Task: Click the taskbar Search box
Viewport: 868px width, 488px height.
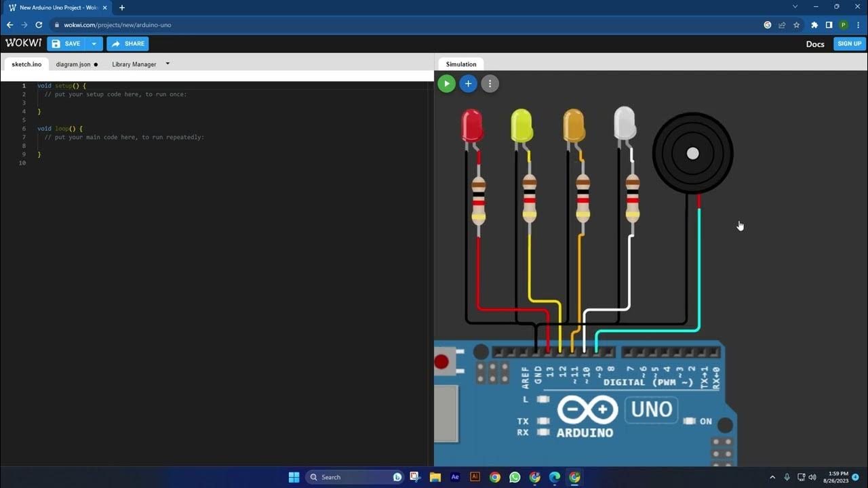Action: click(x=355, y=477)
